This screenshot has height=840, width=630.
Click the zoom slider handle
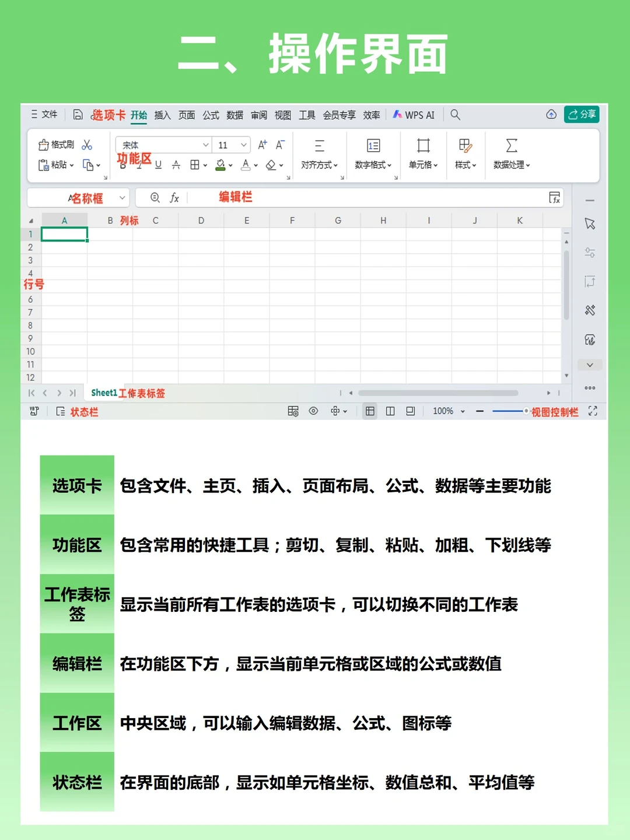pos(526,411)
